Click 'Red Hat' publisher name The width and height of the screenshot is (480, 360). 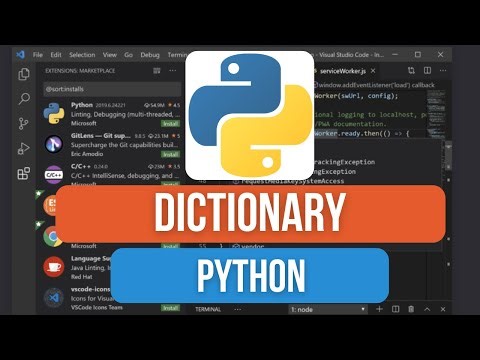coord(81,277)
